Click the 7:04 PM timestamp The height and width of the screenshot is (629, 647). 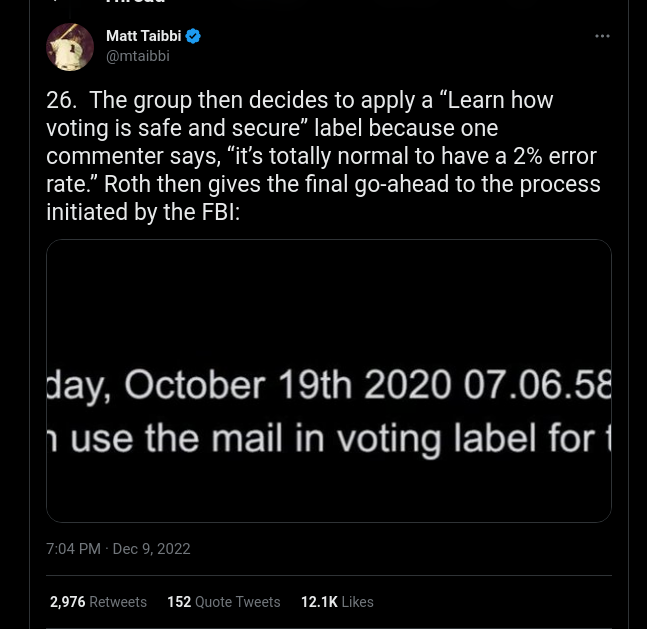coord(73,549)
